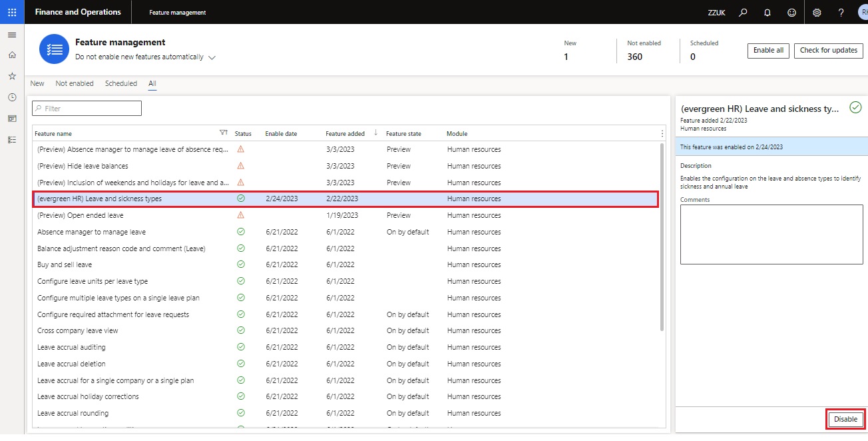
Task: Open help with the question mark icon
Action: coord(840,12)
